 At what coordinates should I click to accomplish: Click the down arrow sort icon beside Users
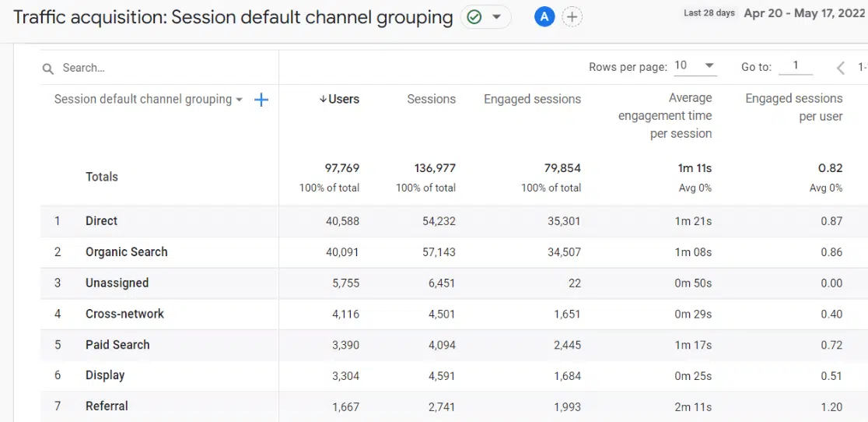coord(323,99)
